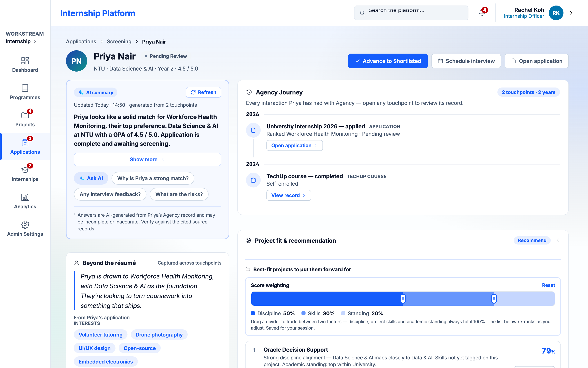The image size is (588, 368).
Task: Click the RK user avatar
Action: [556, 13]
